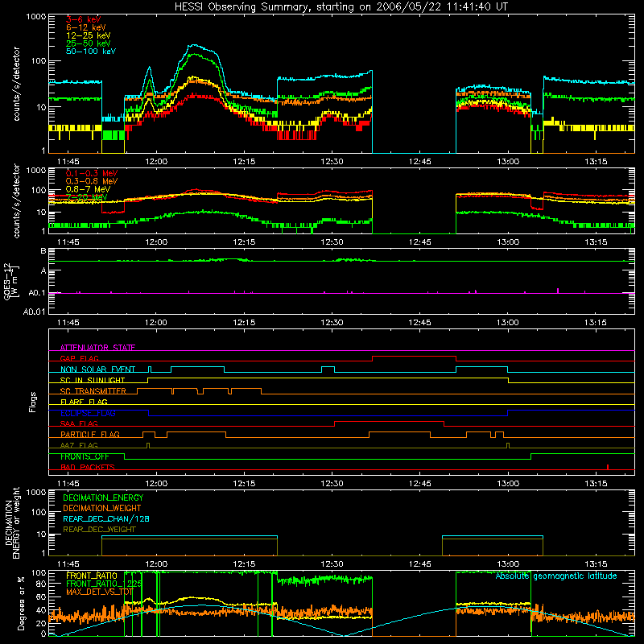Viewport: 644px width, 644px height.
Task: Click the 'A0.01' tick on GOES axis
Action: click(35, 312)
